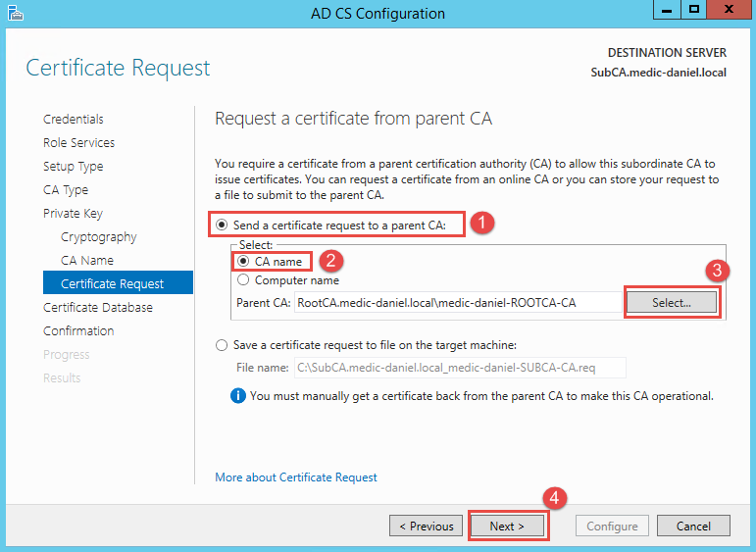Go to the Credentials step in sidebar

point(74,120)
